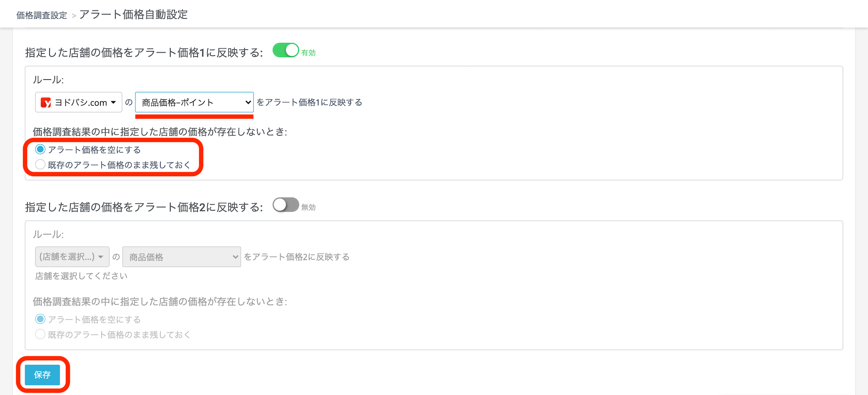868x395 pixels.
Task: Click the 保存 save button
Action: [x=42, y=375]
